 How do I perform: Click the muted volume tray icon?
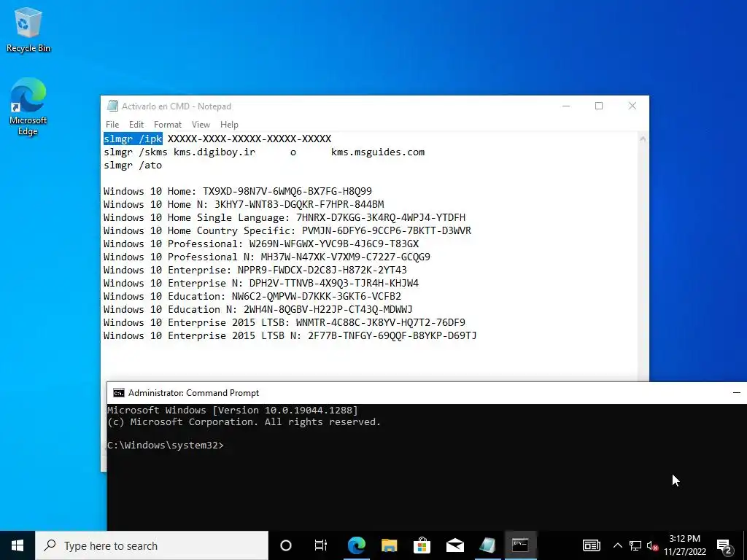(652, 545)
